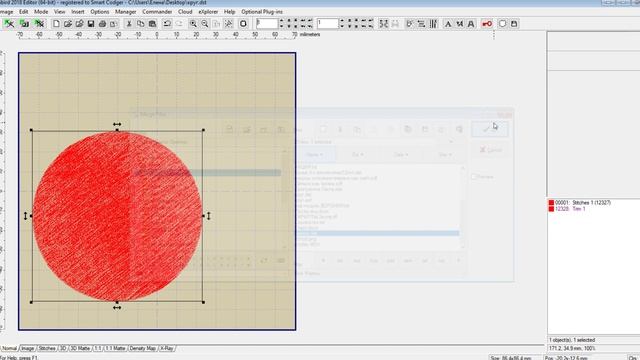640x360 pixels.
Task: Switch to the X-Ray view tab
Action: click(x=167, y=348)
